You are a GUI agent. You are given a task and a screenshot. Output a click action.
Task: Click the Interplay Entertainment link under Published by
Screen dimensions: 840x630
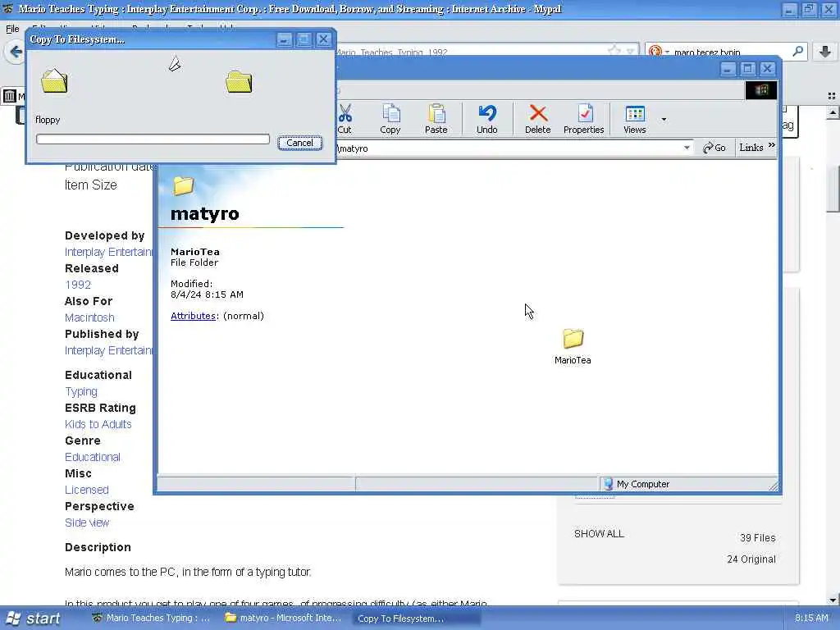(x=109, y=350)
